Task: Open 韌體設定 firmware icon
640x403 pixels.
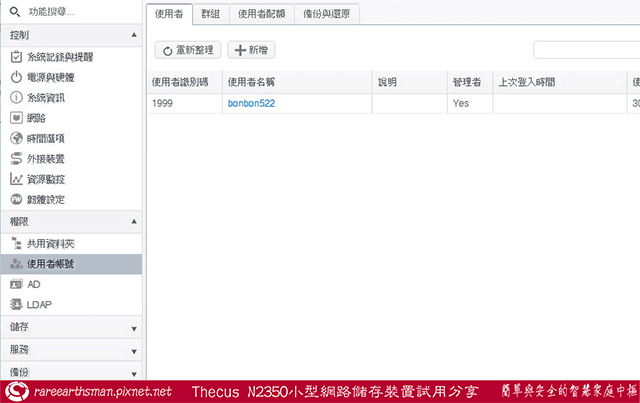Action: 16,199
